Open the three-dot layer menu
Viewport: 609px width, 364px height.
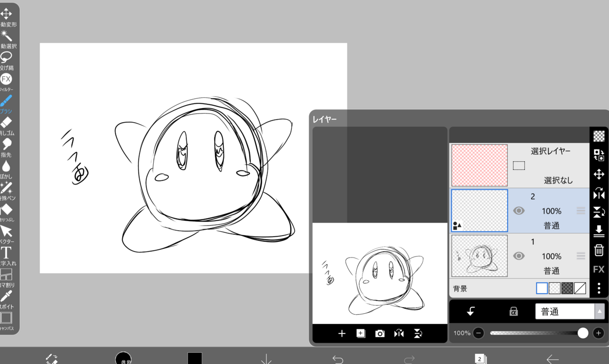(x=599, y=288)
